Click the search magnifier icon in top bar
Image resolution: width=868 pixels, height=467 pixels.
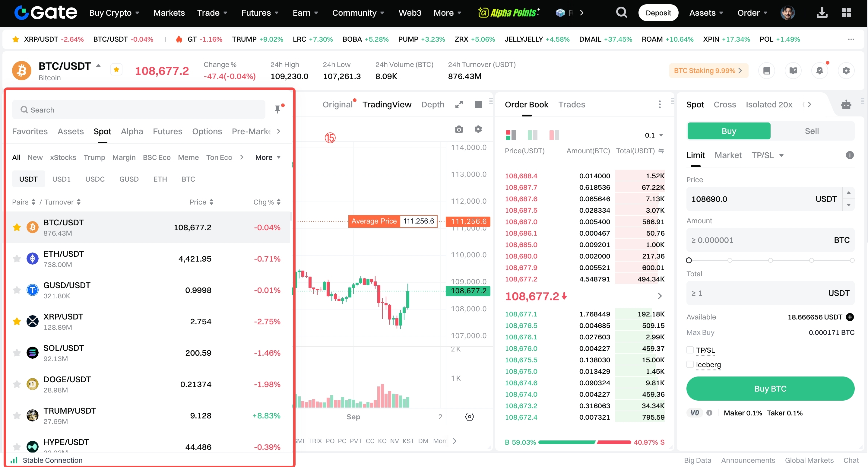tap(621, 13)
